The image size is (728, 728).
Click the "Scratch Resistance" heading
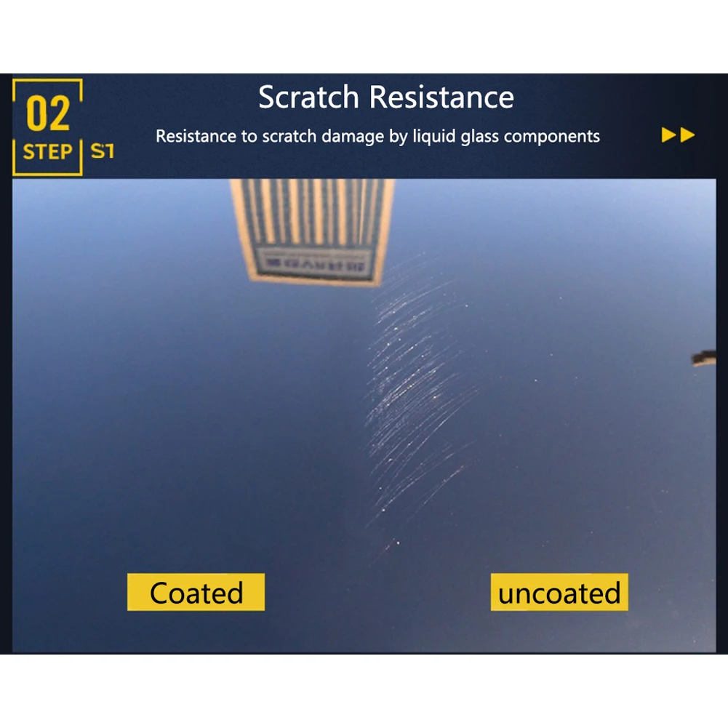[x=386, y=97]
